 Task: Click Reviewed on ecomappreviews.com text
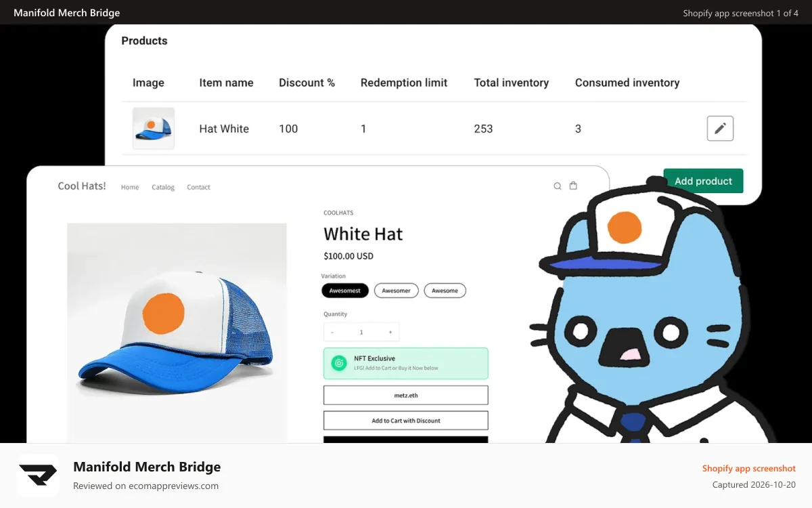click(x=145, y=486)
